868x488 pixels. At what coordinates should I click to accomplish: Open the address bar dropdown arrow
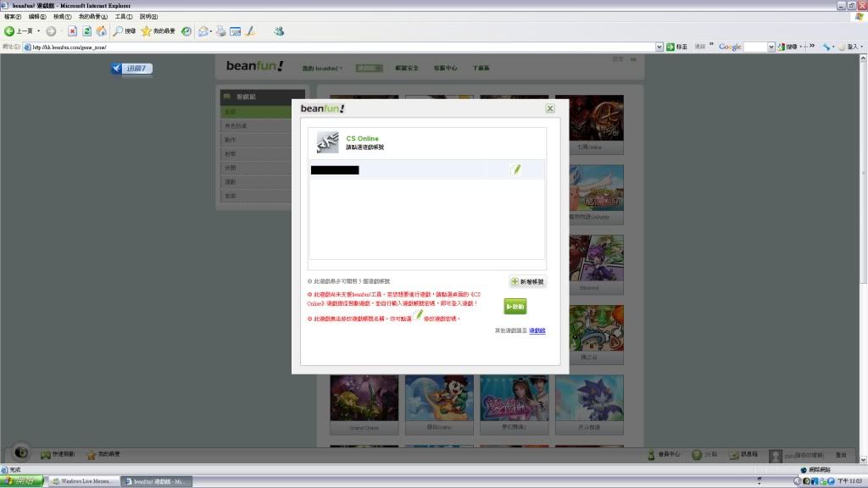coord(659,47)
